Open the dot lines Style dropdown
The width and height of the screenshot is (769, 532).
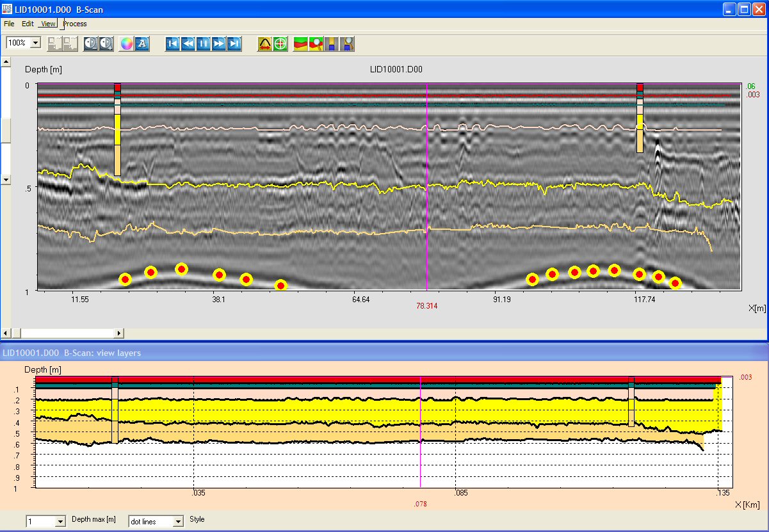pyautogui.click(x=179, y=522)
